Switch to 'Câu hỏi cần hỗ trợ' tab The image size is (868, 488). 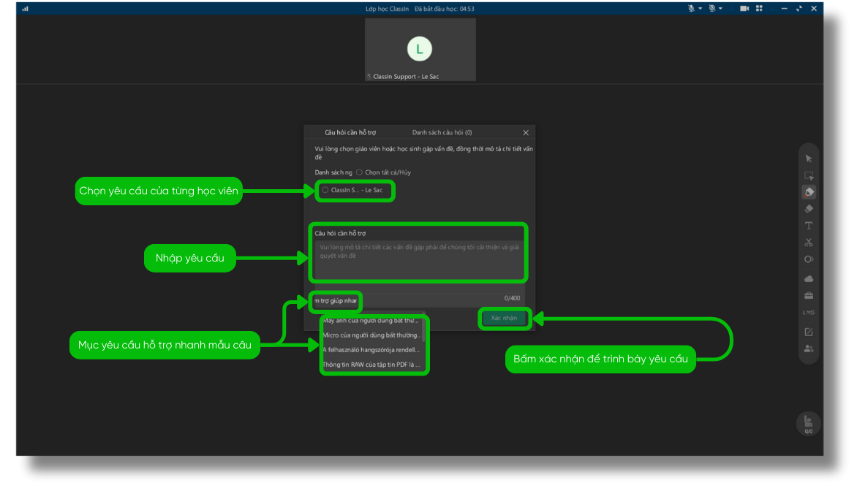pos(350,133)
